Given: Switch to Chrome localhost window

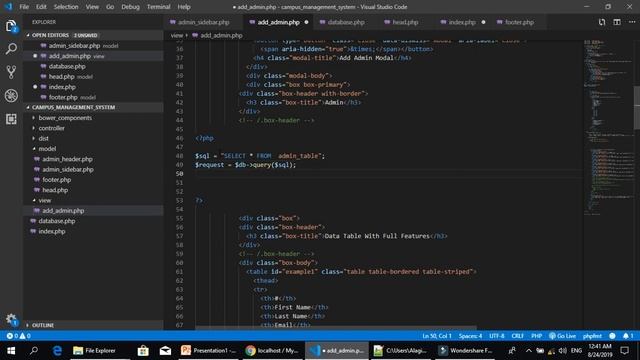Looking at the screenshot, I should [272, 351].
